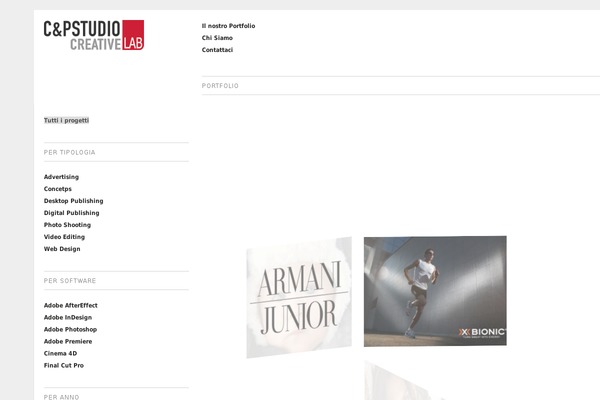
Task: Select Adobe Photoshop software filter
Action: tap(70, 330)
